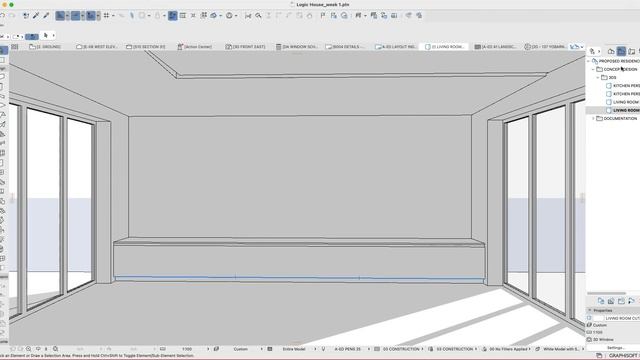640x360 pixels.
Task: Open the A-03 PENS pen set option
Action: [347, 349]
